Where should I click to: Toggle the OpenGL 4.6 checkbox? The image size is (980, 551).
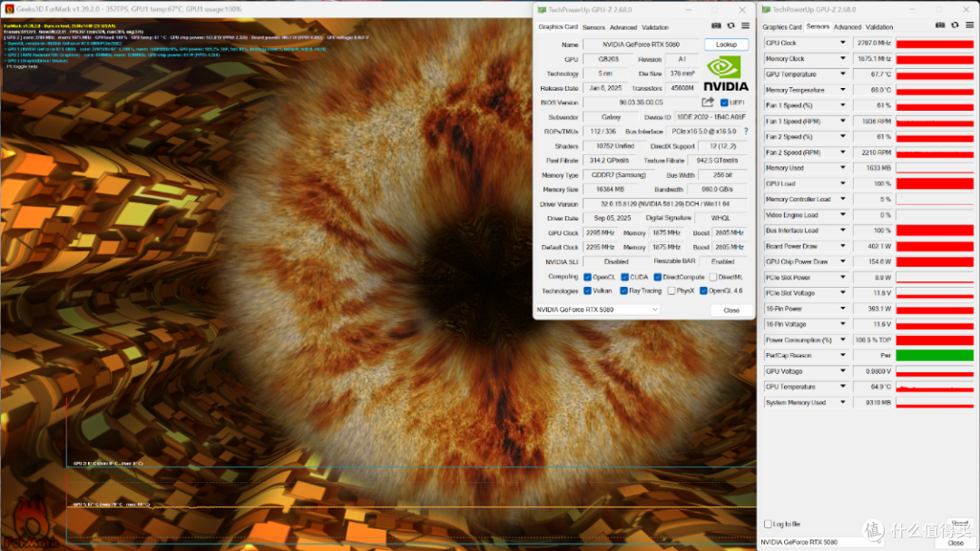point(704,290)
